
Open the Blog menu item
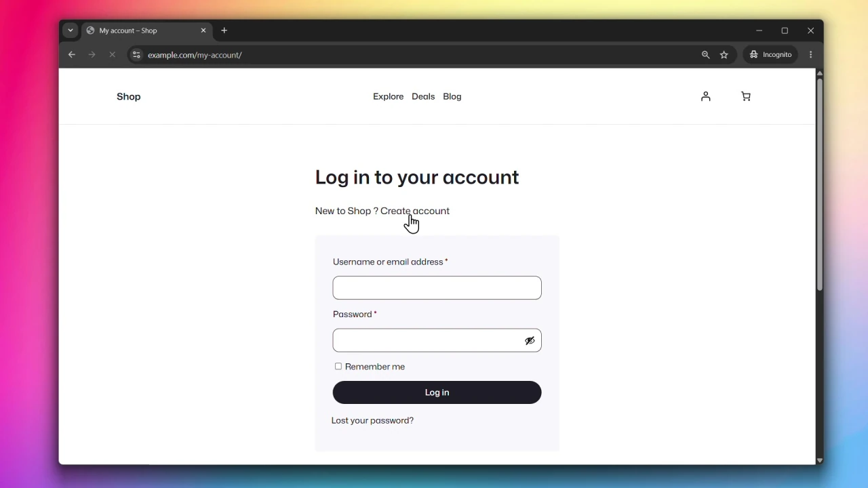point(452,97)
